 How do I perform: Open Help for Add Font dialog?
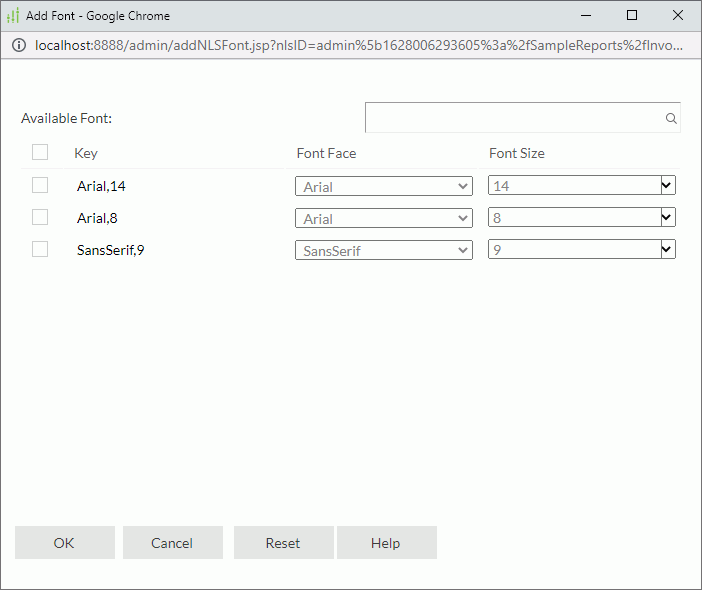[x=386, y=543]
